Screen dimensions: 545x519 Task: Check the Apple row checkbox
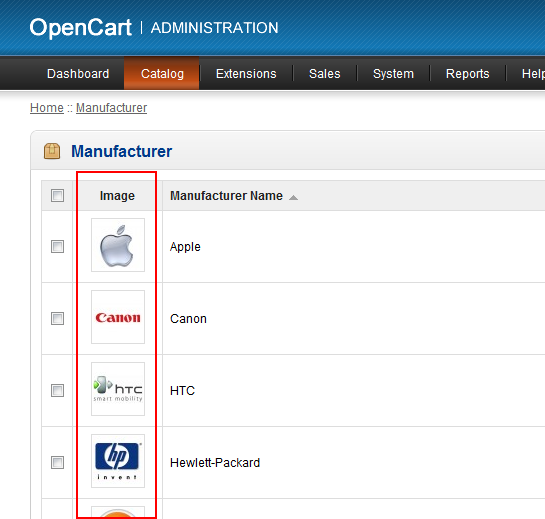point(57,246)
